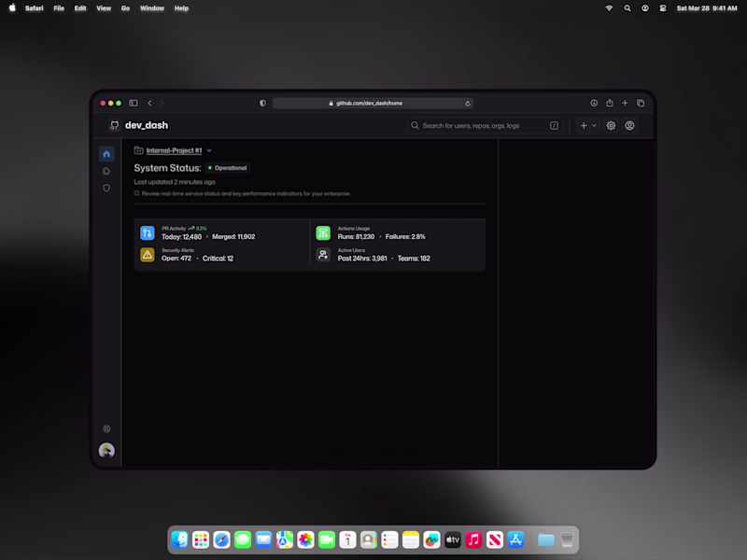Image resolution: width=747 pixels, height=560 pixels.
Task: Open Trash in the Dock
Action: coord(567,539)
